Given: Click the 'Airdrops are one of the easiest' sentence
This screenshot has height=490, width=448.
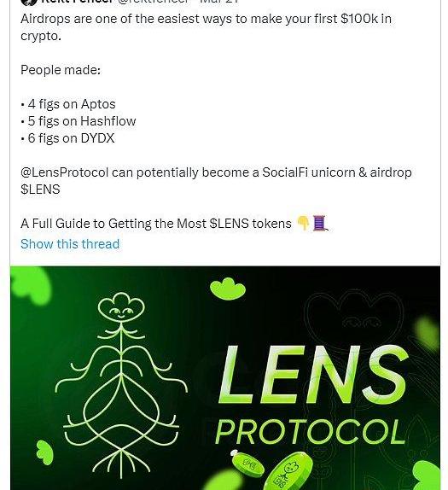Looking at the screenshot, I should click(x=206, y=27).
